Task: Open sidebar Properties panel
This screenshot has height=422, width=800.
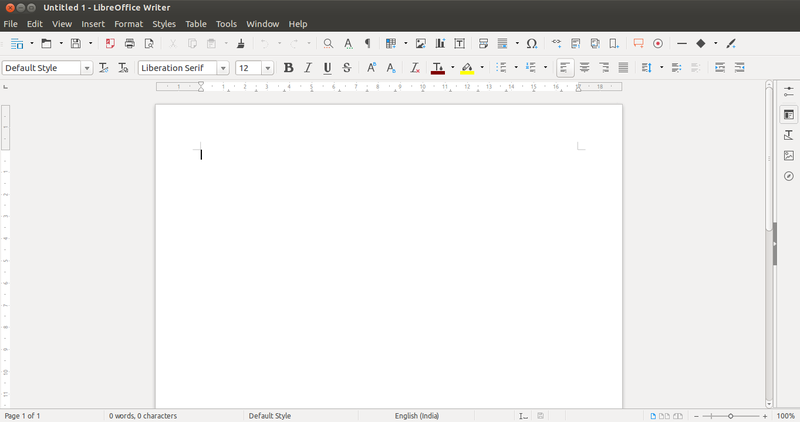Action: point(789,115)
